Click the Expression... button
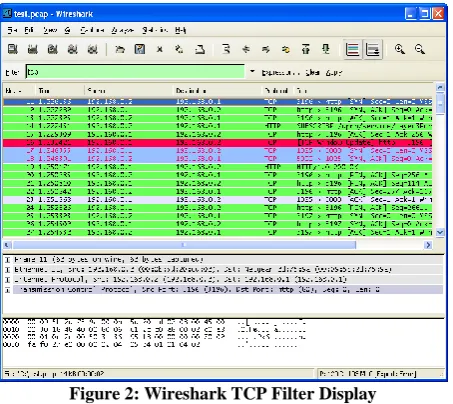The width and height of the screenshot is (453, 404). click(280, 72)
